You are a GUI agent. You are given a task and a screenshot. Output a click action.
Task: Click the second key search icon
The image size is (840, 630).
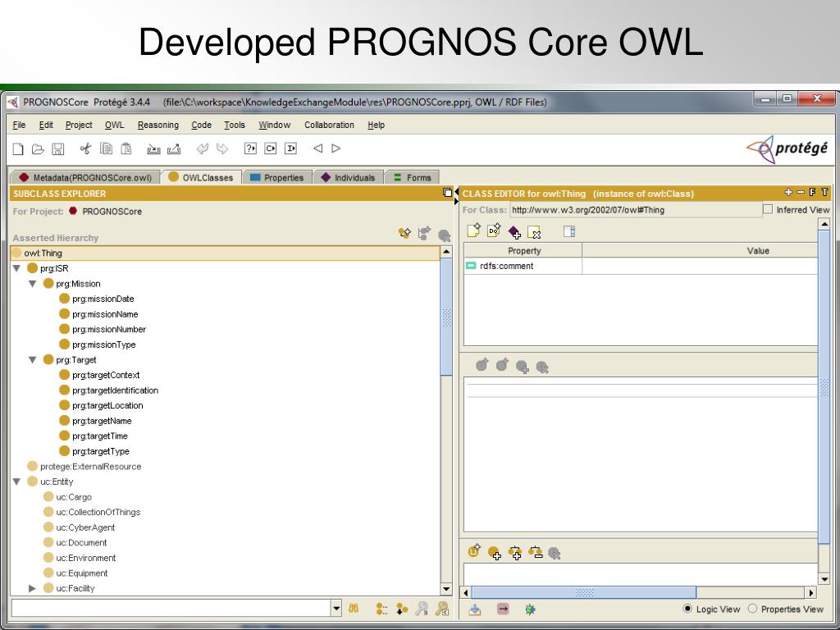tap(442, 609)
